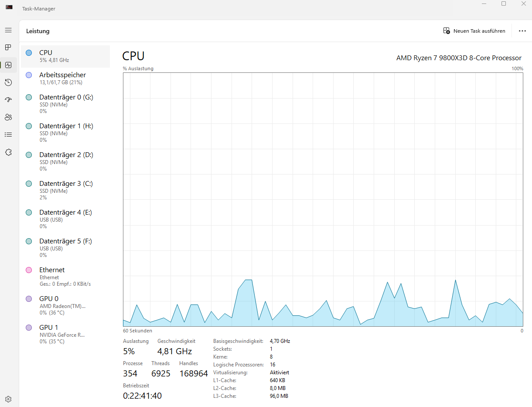Select Datenträger 1 (H:)
This screenshot has height=407, width=532.
65,133
